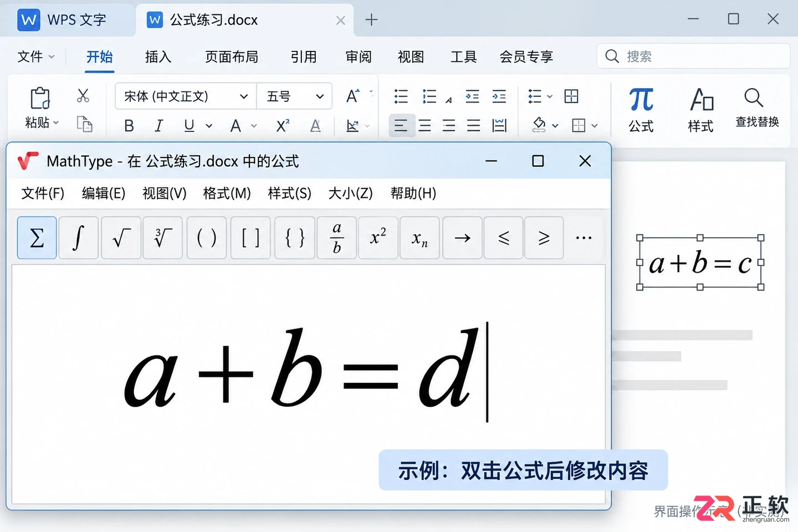The height and width of the screenshot is (532, 798).
Task: Add a new document tab with plus
Action: [x=371, y=20]
